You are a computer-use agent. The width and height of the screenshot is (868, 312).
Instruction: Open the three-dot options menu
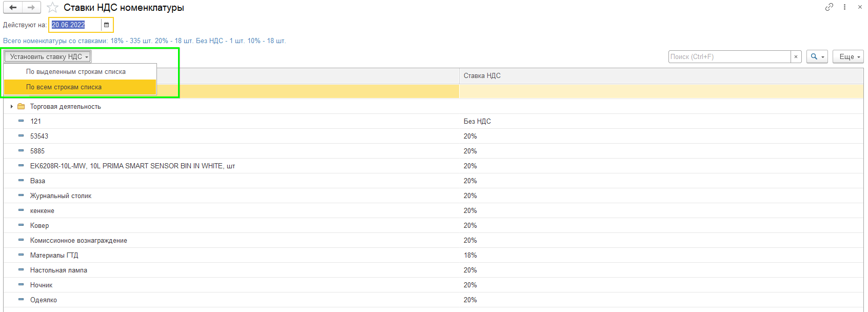click(x=844, y=7)
